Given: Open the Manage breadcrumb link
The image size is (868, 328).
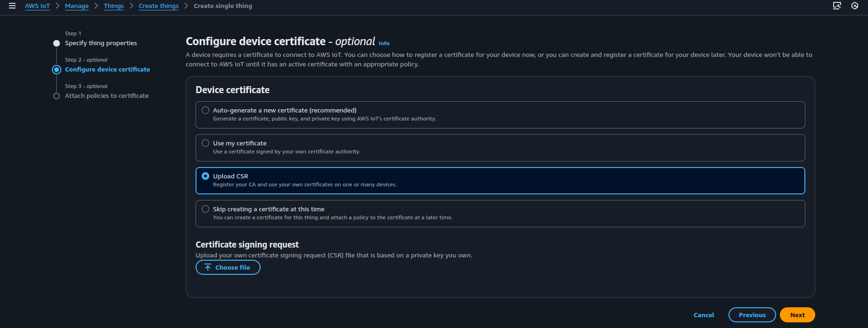Looking at the screenshot, I should click(76, 6).
